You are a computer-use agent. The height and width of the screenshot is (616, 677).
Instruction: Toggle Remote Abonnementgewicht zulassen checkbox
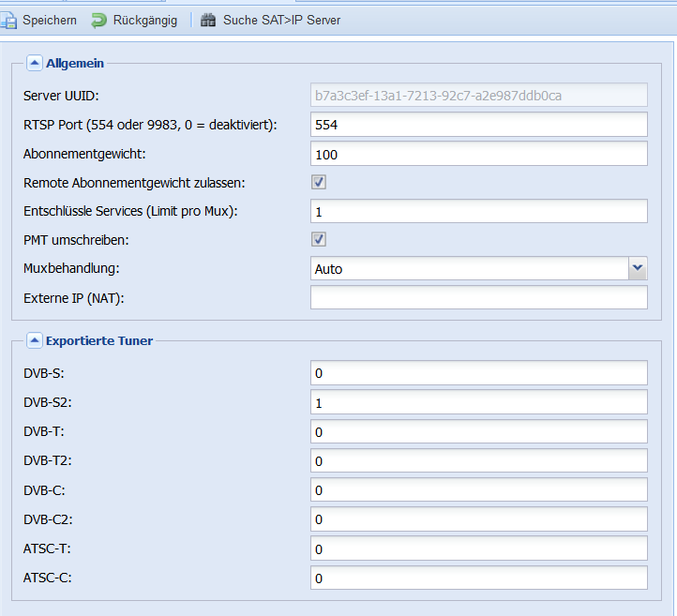[x=319, y=182]
